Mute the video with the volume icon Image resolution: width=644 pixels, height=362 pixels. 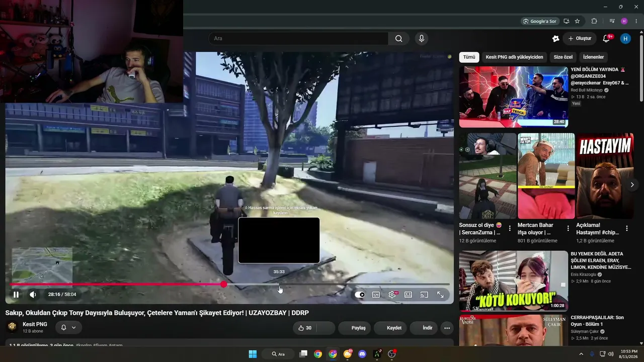tap(33, 295)
